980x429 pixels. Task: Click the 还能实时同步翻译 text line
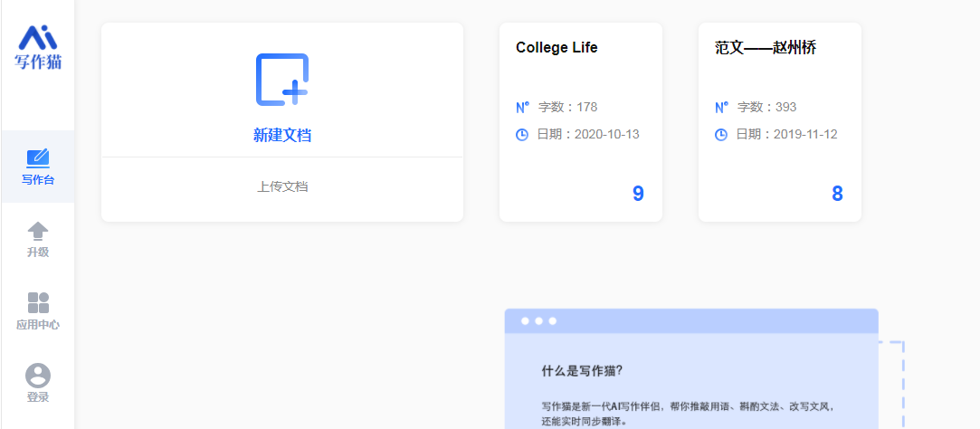[584, 422]
